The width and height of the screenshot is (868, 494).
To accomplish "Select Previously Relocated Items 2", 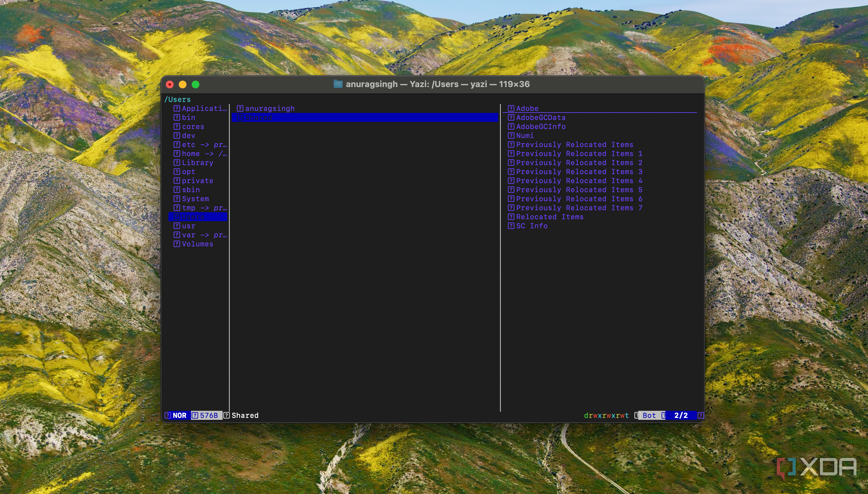I will (x=575, y=163).
